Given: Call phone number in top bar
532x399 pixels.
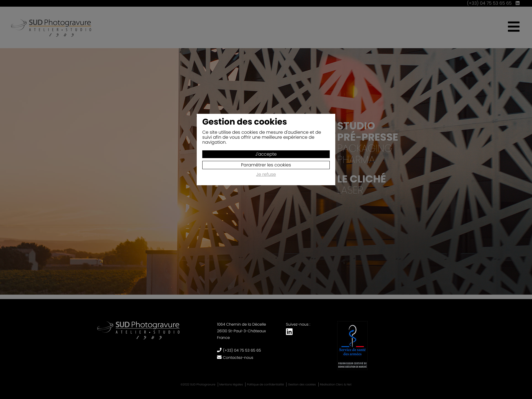Looking at the screenshot, I should (x=489, y=3).
